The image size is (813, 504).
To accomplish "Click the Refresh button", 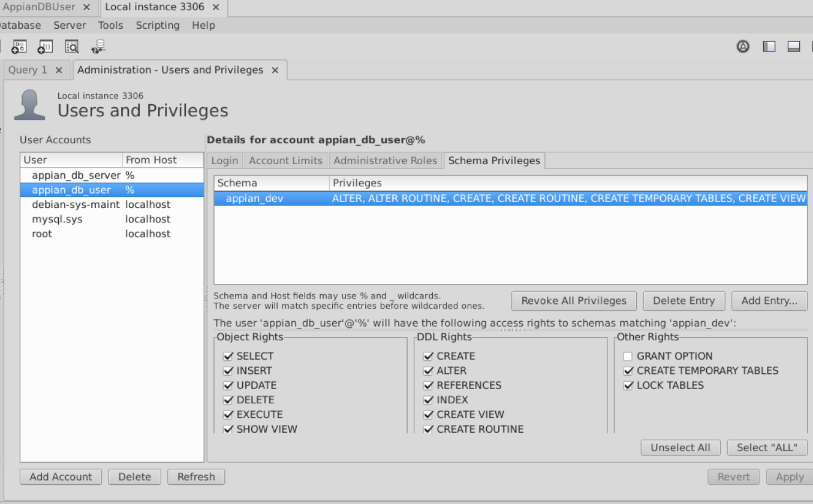I will coord(196,477).
